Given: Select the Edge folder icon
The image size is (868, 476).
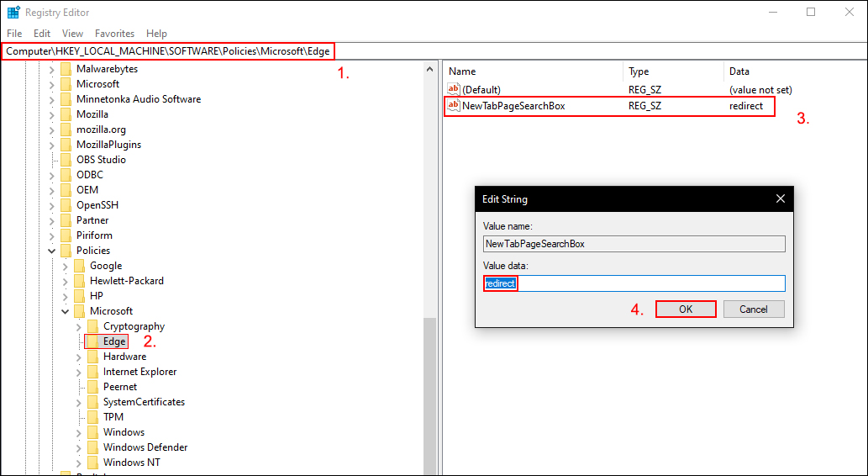Looking at the screenshot, I should click(x=93, y=341).
